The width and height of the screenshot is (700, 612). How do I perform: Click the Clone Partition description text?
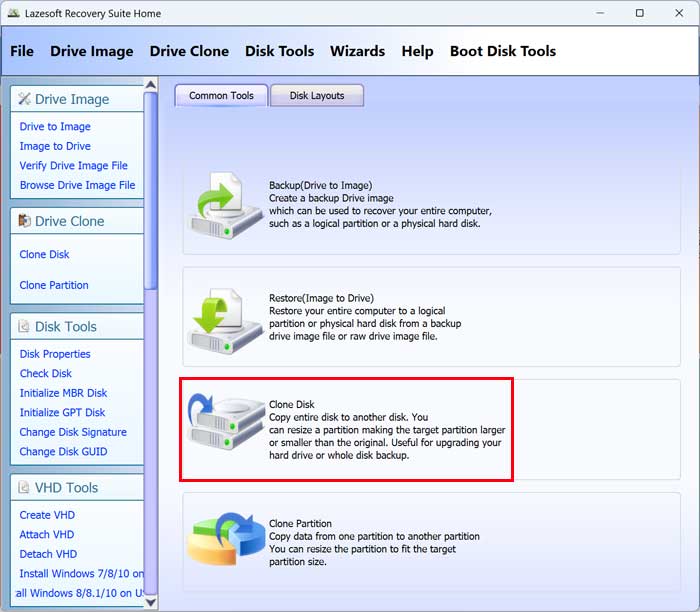(x=374, y=542)
